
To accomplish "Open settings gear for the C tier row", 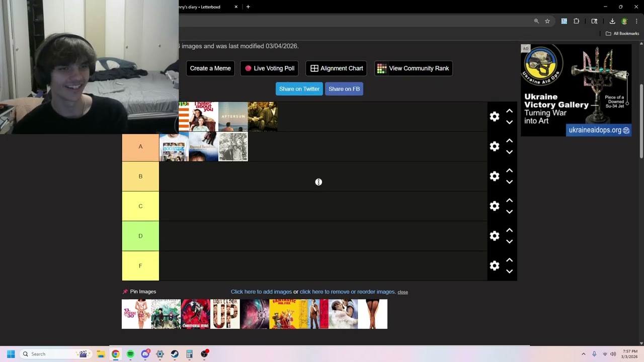I will [x=495, y=206].
